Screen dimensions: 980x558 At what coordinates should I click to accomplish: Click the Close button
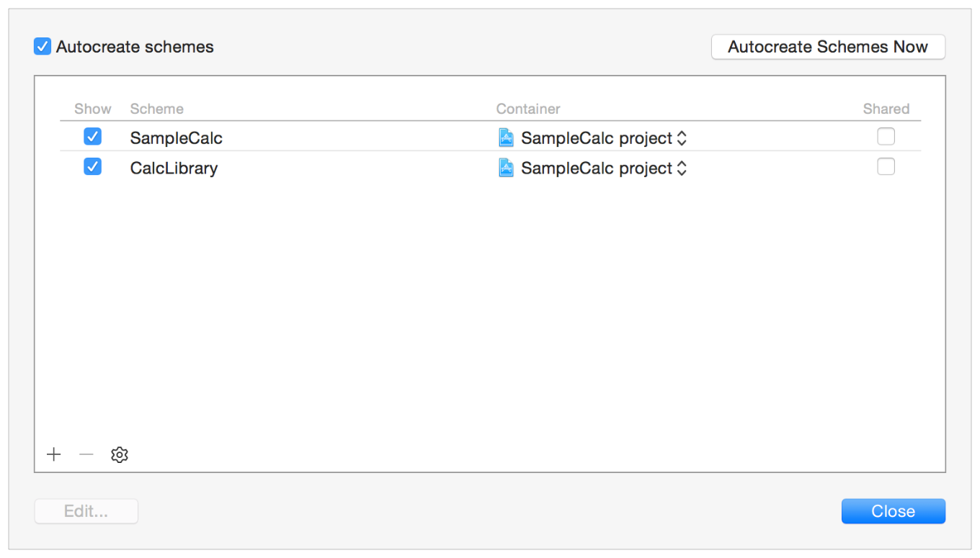click(x=893, y=511)
